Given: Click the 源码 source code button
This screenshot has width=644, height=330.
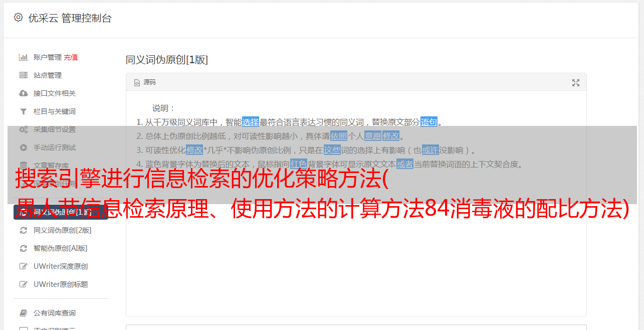Looking at the screenshot, I should coord(145,82).
